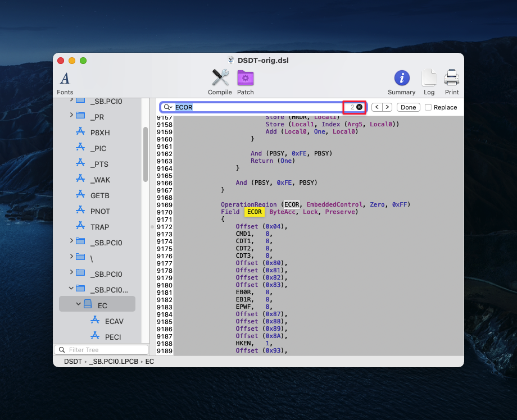The width and height of the screenshot is (517, 420).
Task: Expand the _PR folder
Action: 71,116
